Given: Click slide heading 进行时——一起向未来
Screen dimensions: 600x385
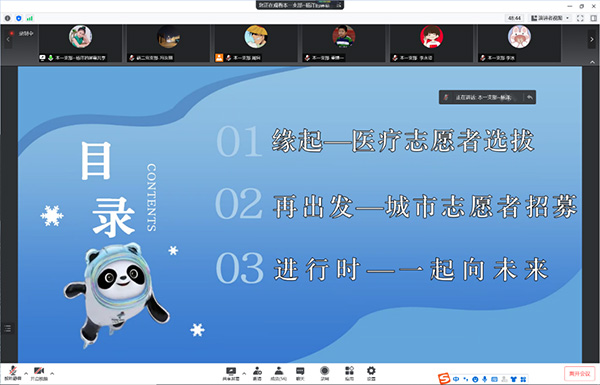Looking at the screenshot, I should [x=412, y=269].
